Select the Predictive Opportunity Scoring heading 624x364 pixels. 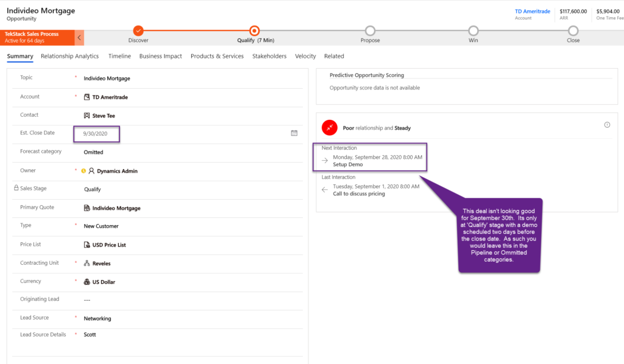coord(366,75)
